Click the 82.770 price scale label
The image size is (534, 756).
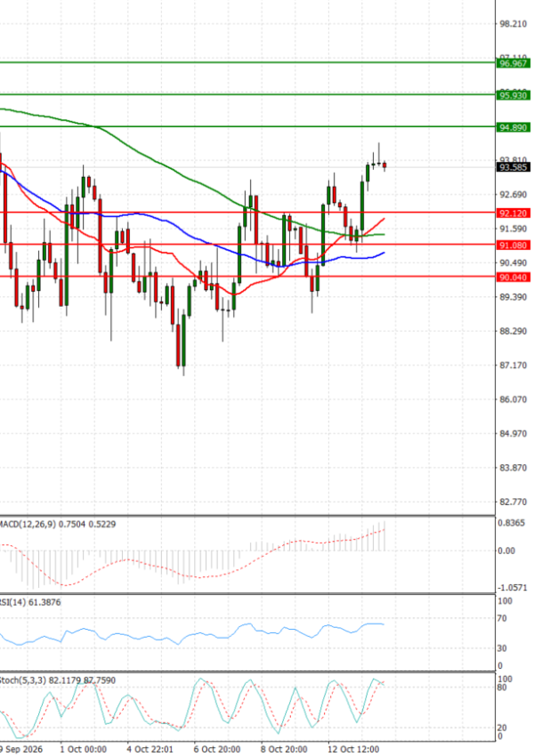click(x=514, y=502)
